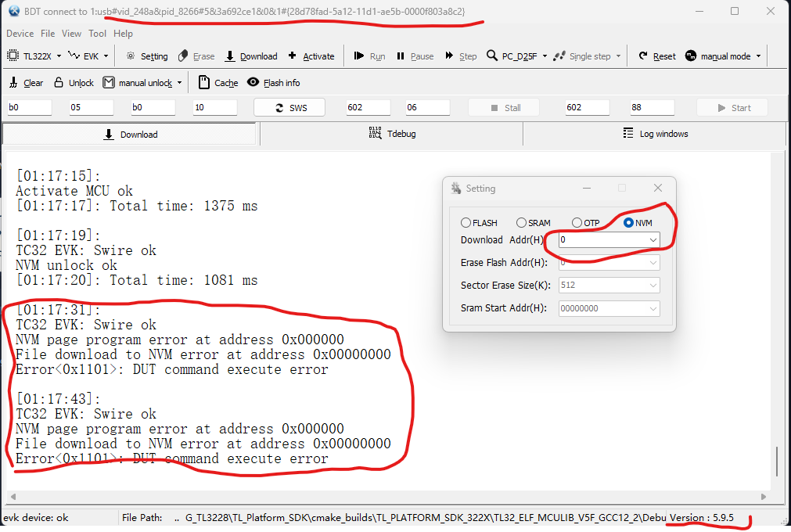This screenshot has width=791, height=532.
Task: Expand the EVK dropdown arrow
Action: coord(106,56)
